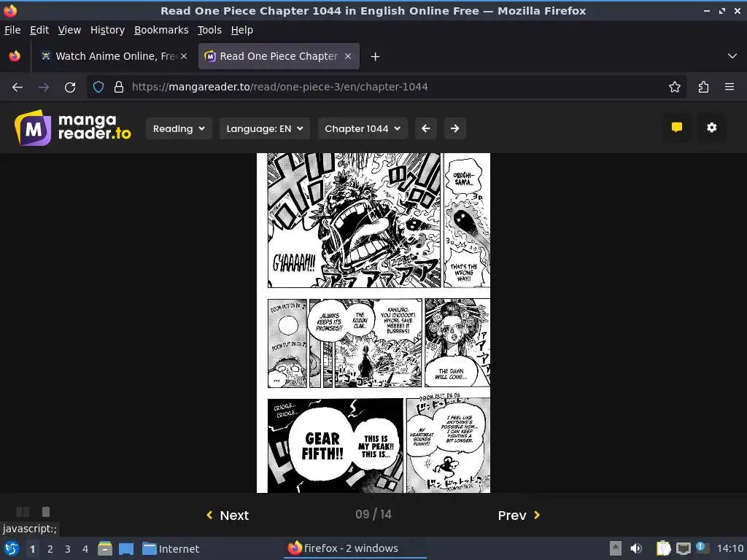Viewport: 747px width, 560px height.
Task: Switch to workspace 3
Action: pos(68,549)
